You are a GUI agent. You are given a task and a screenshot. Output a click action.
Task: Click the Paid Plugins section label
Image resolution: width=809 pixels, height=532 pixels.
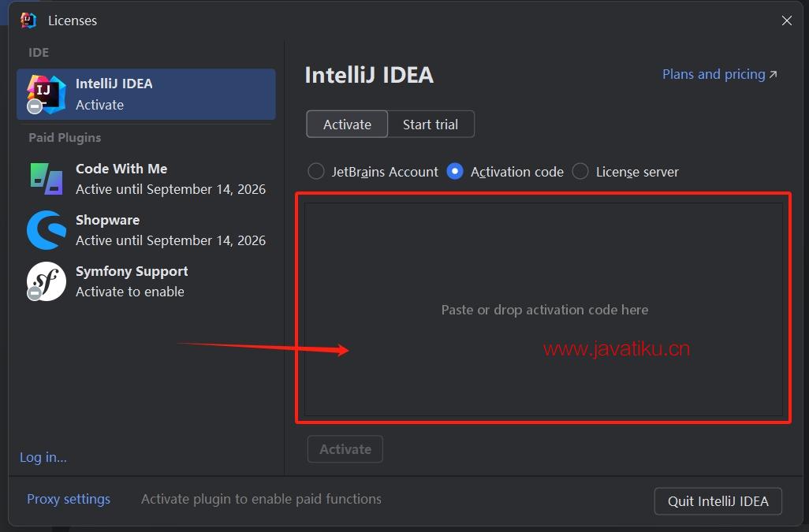pos(65,138)
